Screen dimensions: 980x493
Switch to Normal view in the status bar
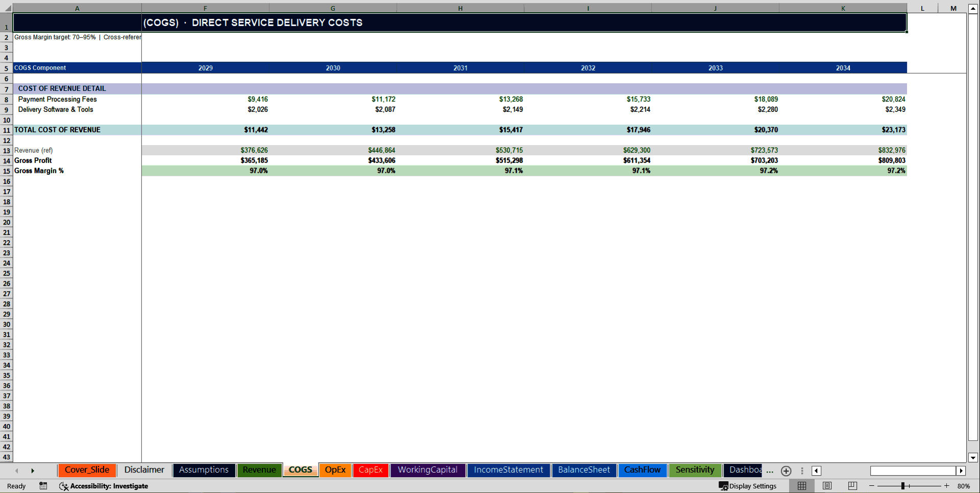pos(801,486)
